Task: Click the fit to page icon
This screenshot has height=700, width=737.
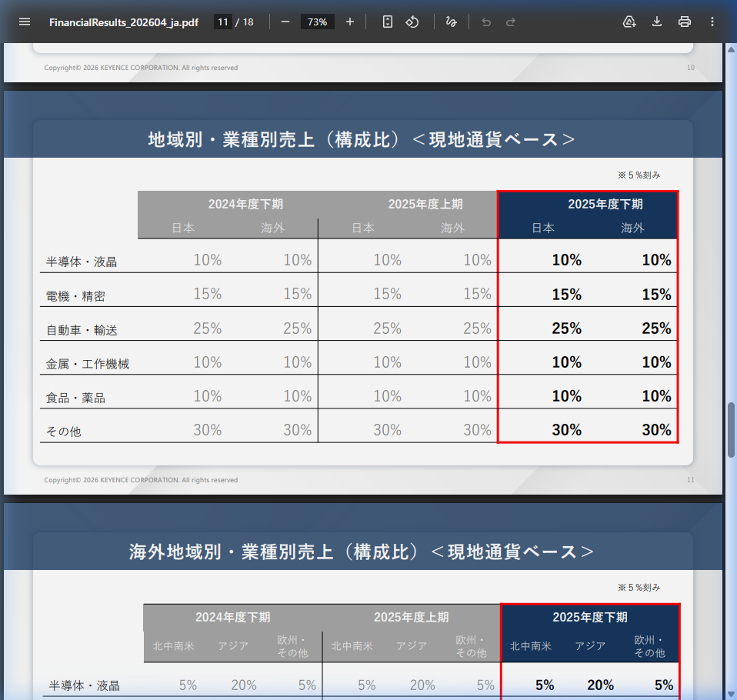Action: pyautogui.click(x=387, y=22)
